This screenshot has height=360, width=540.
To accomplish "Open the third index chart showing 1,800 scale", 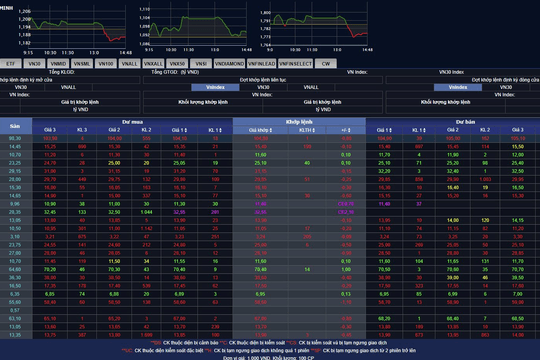I will [315, 28].
